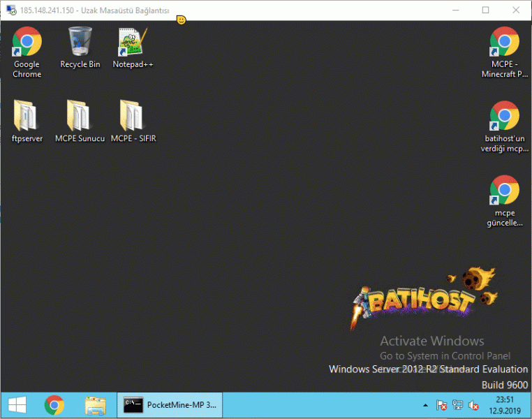Switch to PocketMine-MP console window
Image resolution: width=532 pixels, height=419 pixels.
point(170,405)
